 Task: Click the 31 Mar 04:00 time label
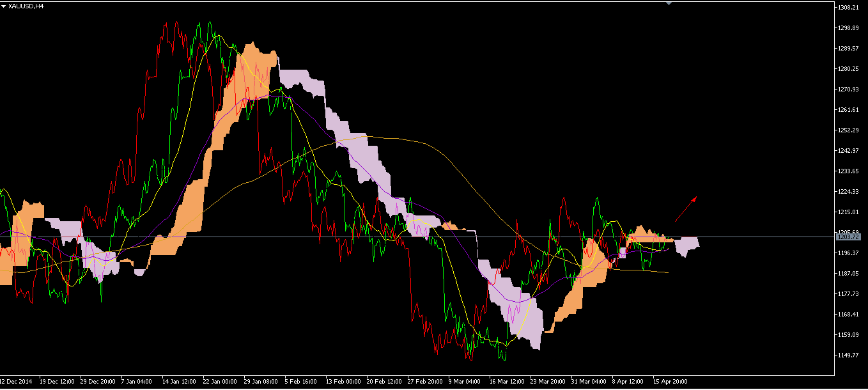589,381
